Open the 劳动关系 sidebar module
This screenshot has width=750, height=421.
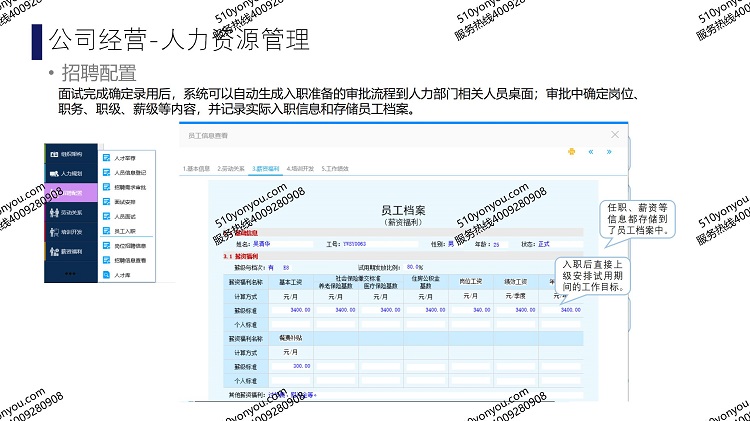click(x=72, y=212)
